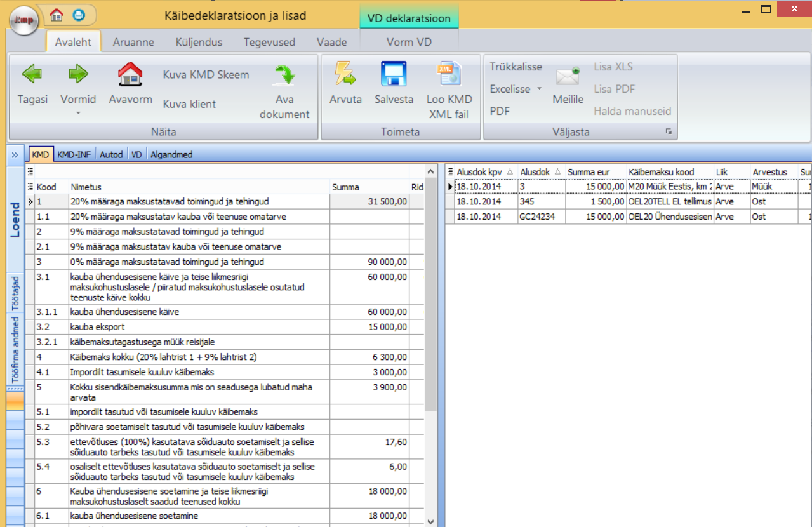812x527 pixels.
Task: Click the Ava dokument icon
Action: pos(284,75)
